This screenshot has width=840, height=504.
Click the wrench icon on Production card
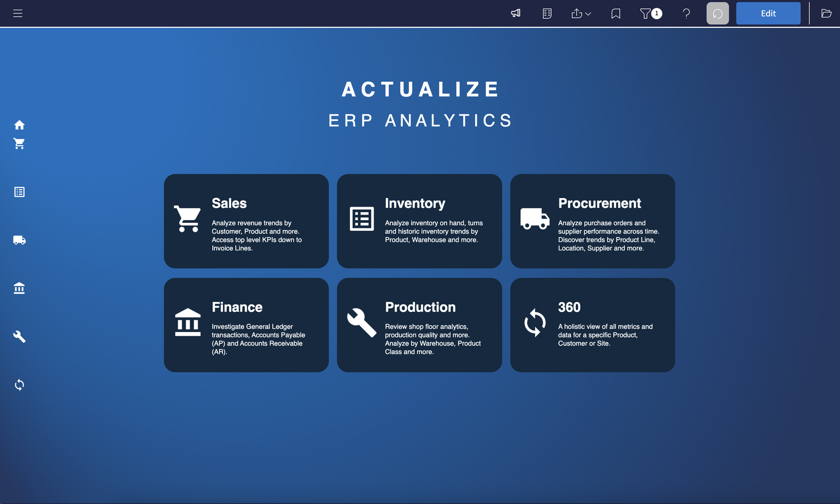[x=362, y=323]
